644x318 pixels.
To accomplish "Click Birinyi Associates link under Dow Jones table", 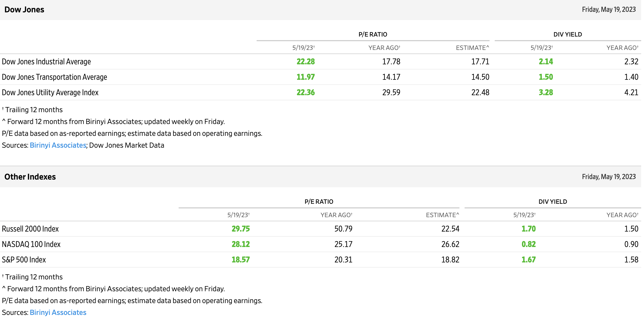I will pos(58,145).
